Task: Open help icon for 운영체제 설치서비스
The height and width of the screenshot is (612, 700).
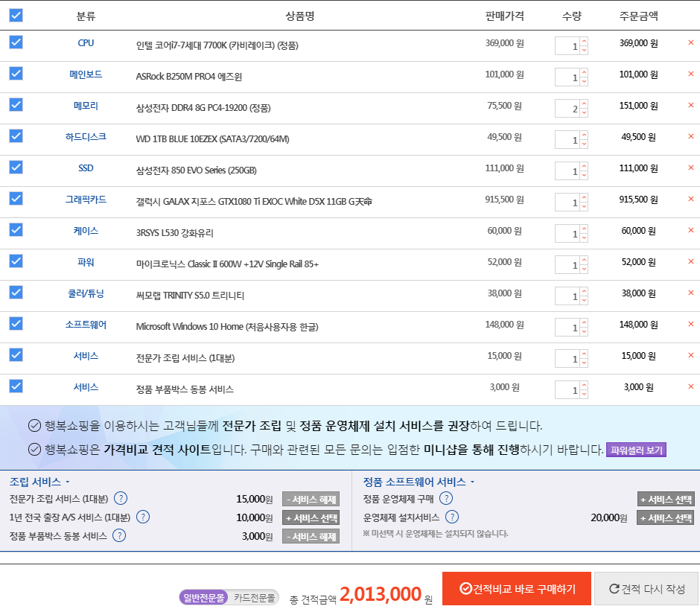Action: [452, 517]
